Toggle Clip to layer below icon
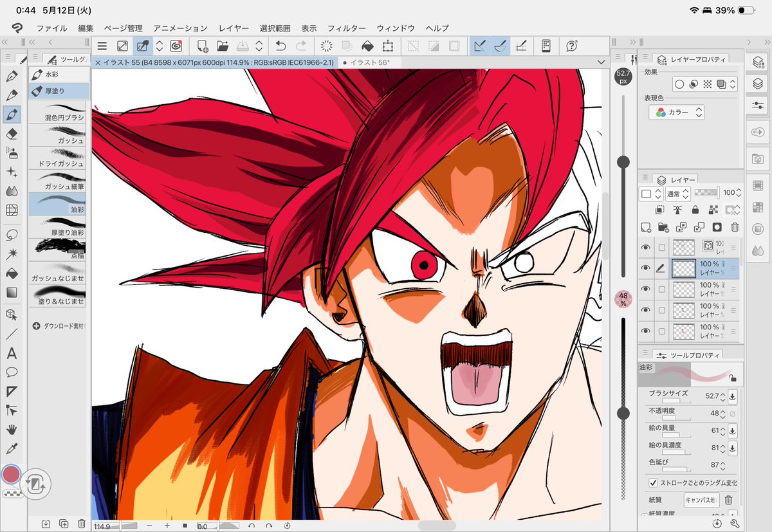 pos(659,210)
